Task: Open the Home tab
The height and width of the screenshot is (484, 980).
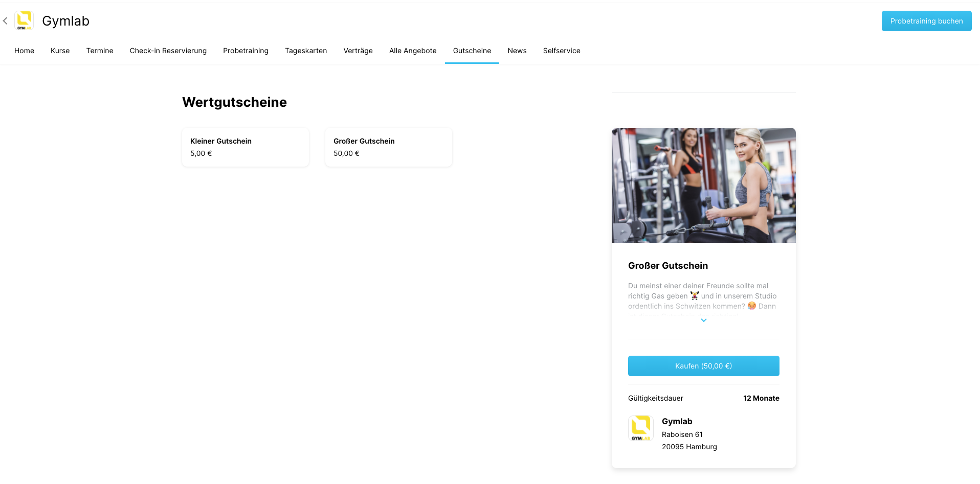Action: pos(24,51)
